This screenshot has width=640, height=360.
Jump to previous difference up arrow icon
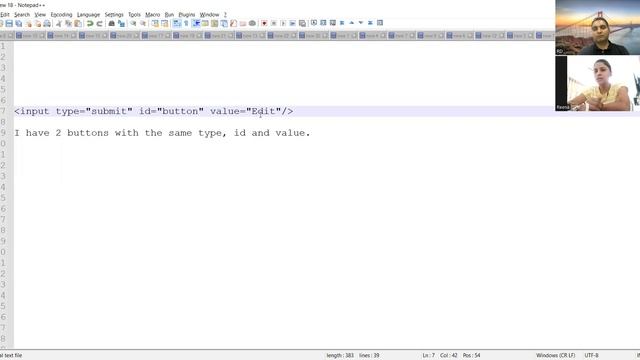351,23
